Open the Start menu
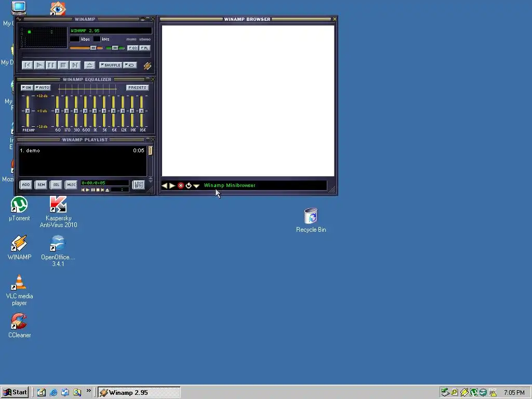The width and height of the screenshot is (532, 399). click(15, 392)
